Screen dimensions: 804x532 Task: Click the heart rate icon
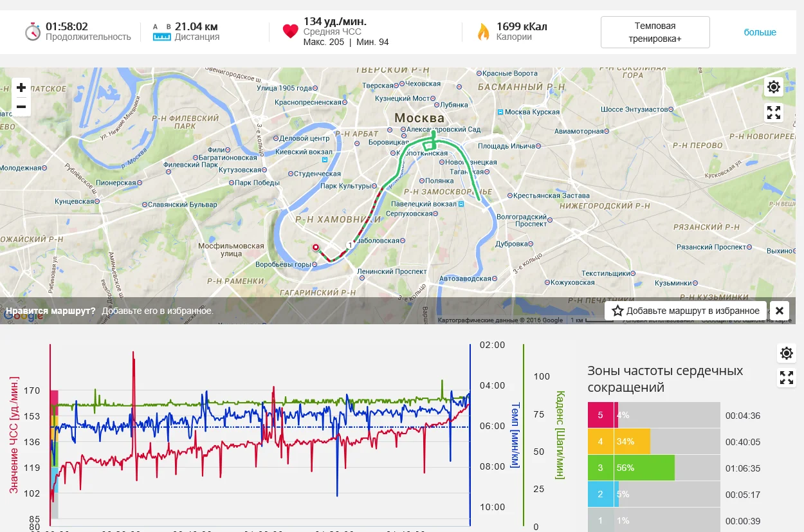(291, 32)
